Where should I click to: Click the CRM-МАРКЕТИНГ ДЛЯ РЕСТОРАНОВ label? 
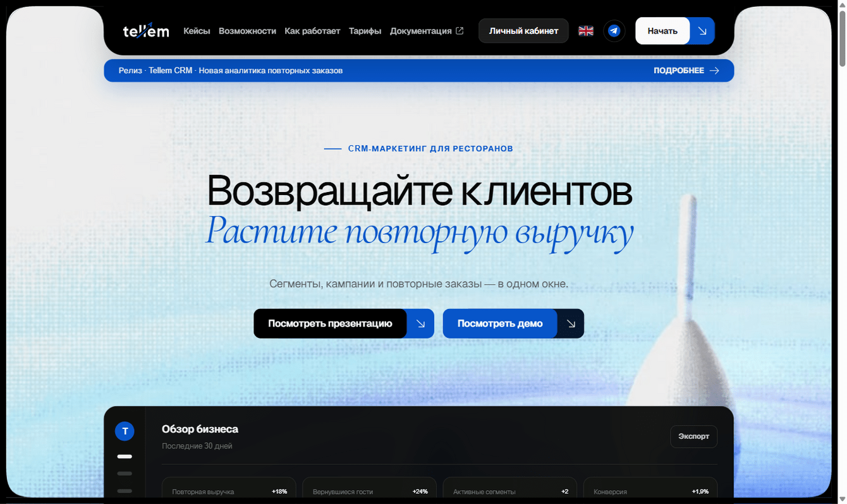tap(430, 149)
